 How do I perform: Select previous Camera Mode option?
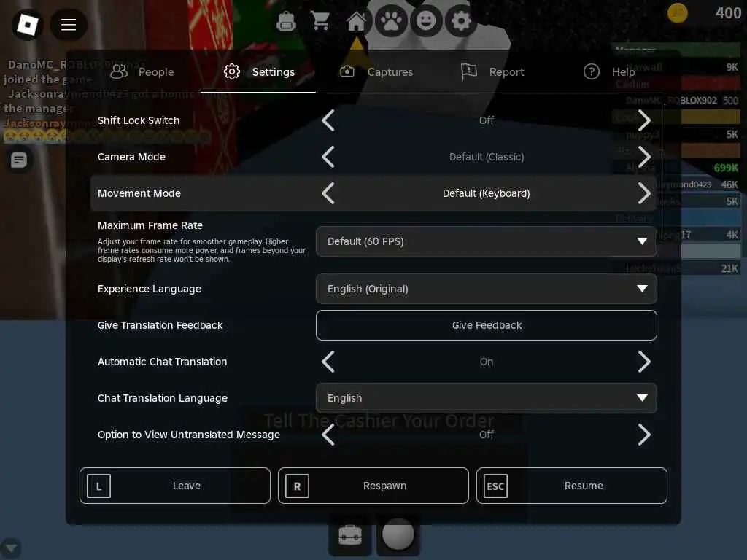(328, 157)
